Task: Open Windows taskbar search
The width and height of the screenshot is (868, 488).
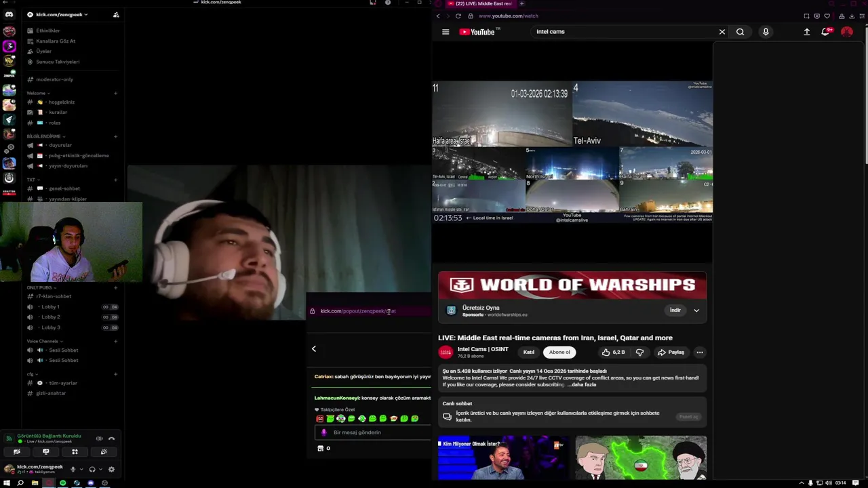Action: point(20,483)
